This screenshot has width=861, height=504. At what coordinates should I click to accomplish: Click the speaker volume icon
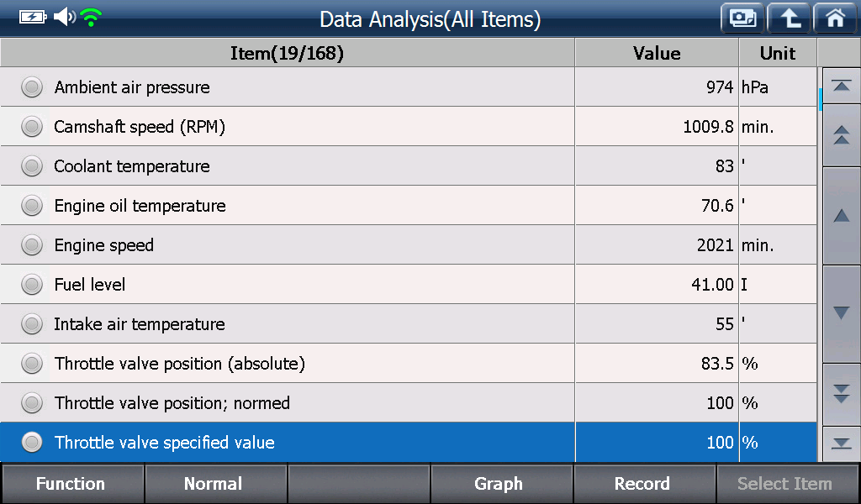(64, 17)
